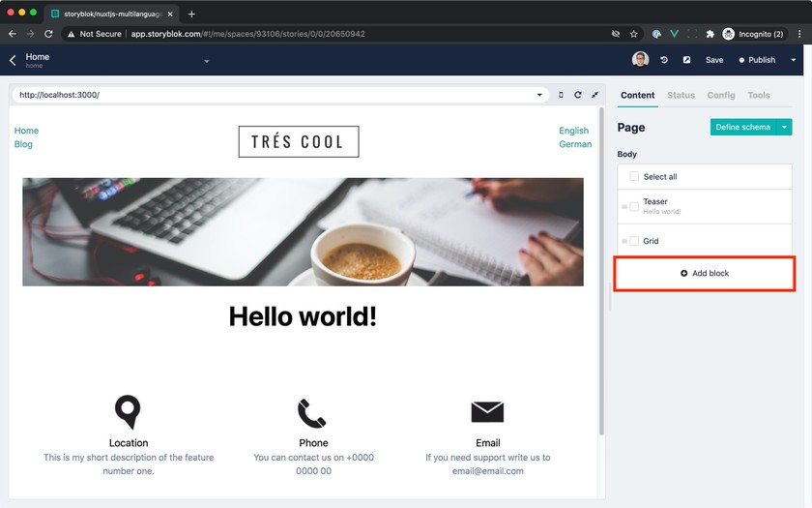The width and height of the screenshot is (812, 508).
Task: Open the Teaser block
Action: (x=705, y=206)
